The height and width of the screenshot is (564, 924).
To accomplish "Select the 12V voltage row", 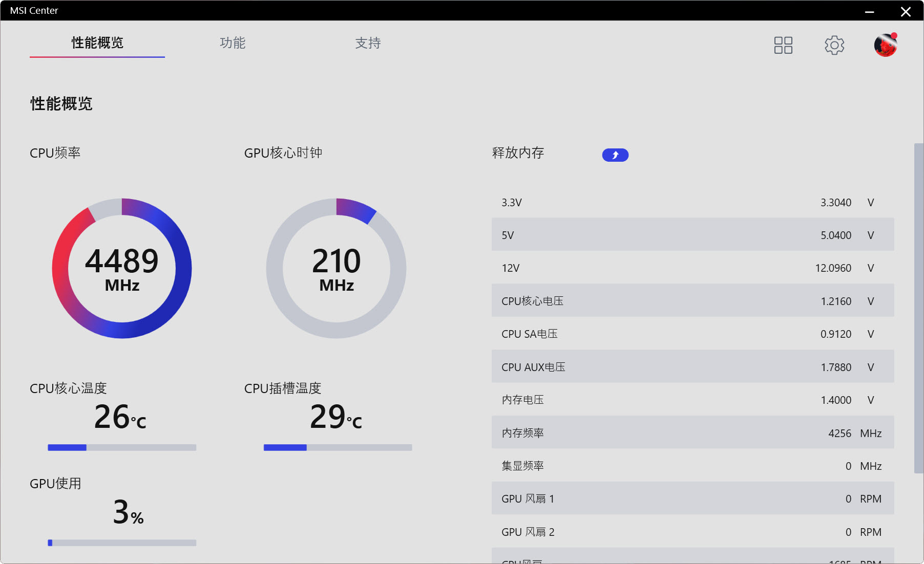I will point(692,268).
